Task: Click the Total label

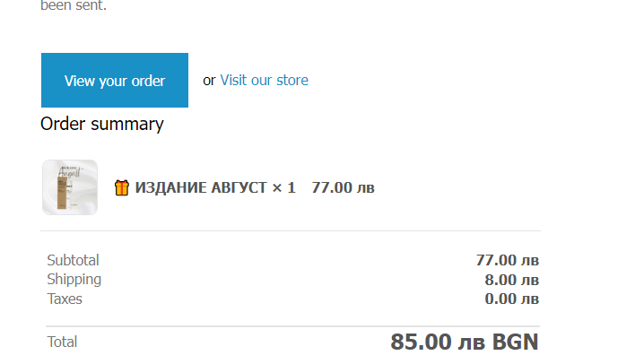Action: [x=62, y=342]
